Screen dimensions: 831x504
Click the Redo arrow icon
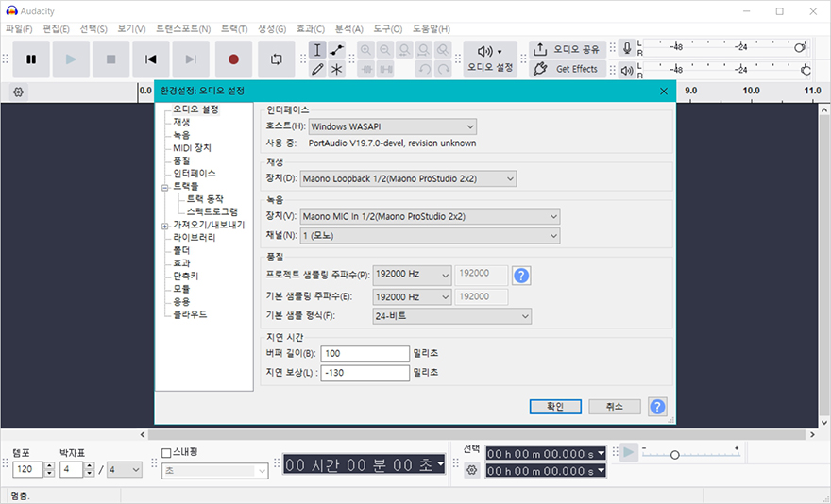click(443, 69)
